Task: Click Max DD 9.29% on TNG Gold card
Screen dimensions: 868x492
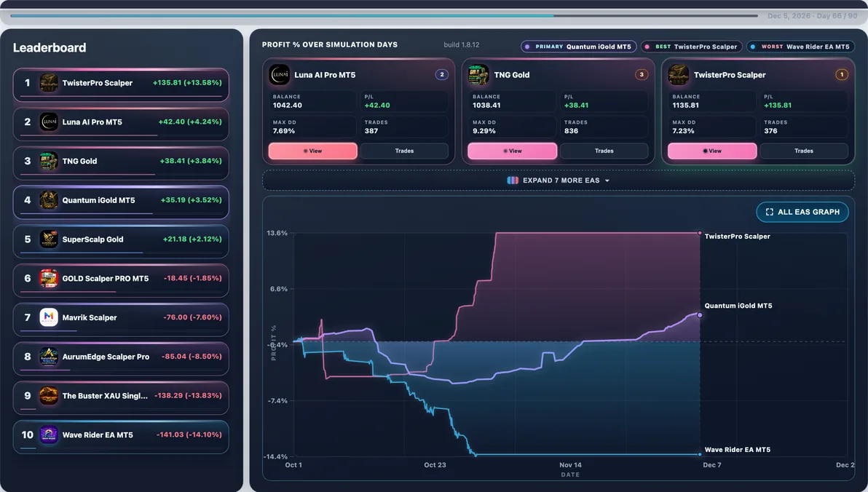Action: [484, 131]
